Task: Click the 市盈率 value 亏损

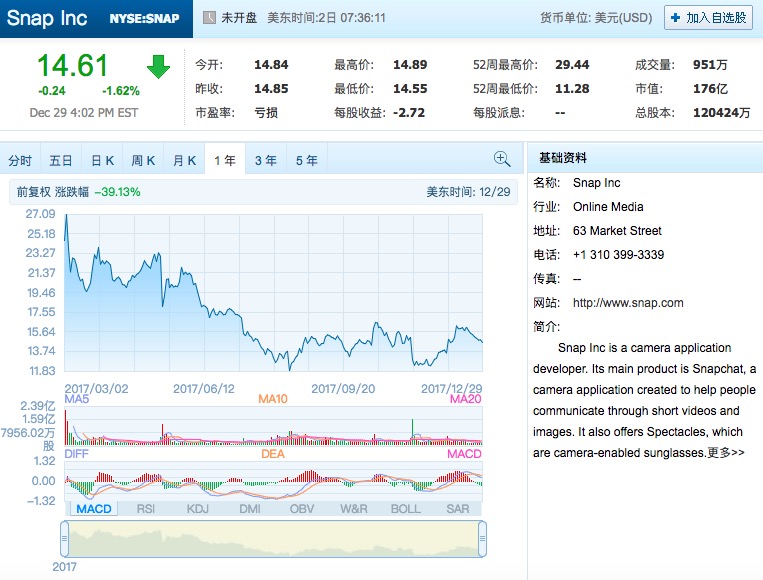Action: (266, 113)
